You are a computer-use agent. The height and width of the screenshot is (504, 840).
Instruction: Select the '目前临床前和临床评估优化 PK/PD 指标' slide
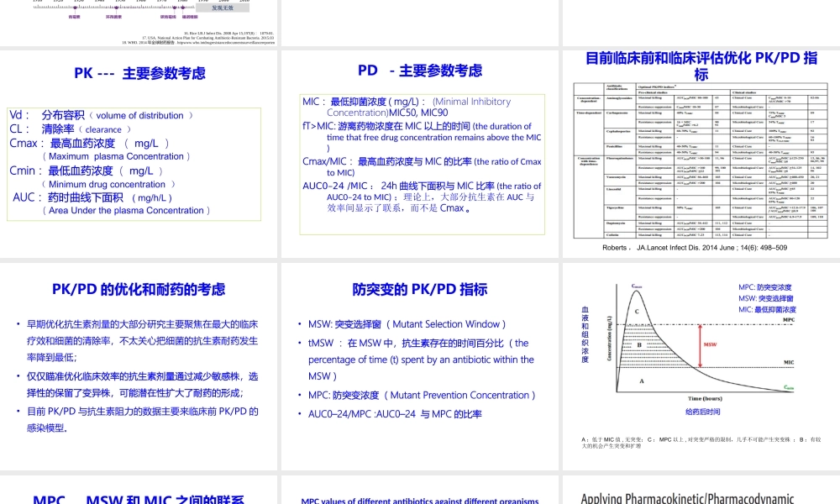click(701, 155)
